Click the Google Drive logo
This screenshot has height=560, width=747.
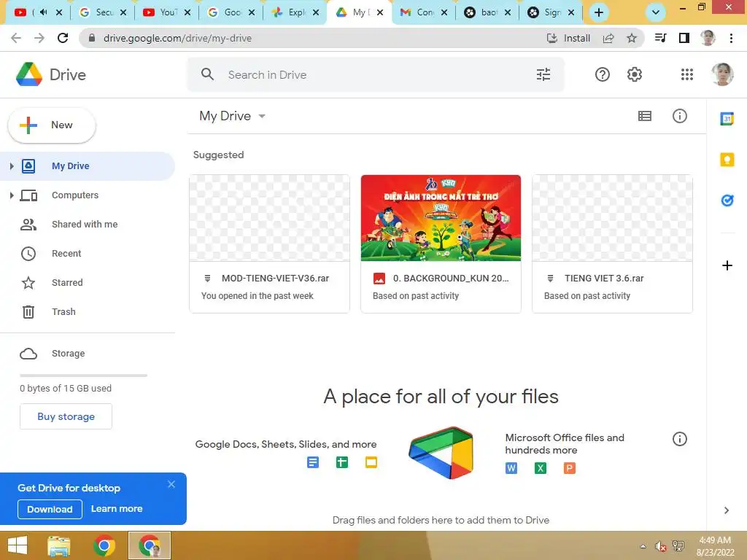pos(29,74)
